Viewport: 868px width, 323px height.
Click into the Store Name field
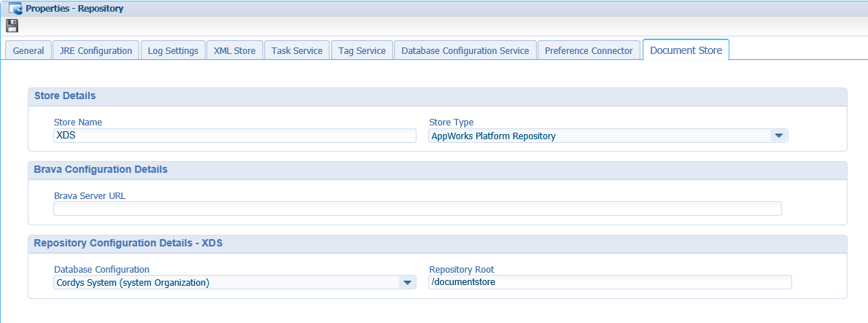(234, 136)
